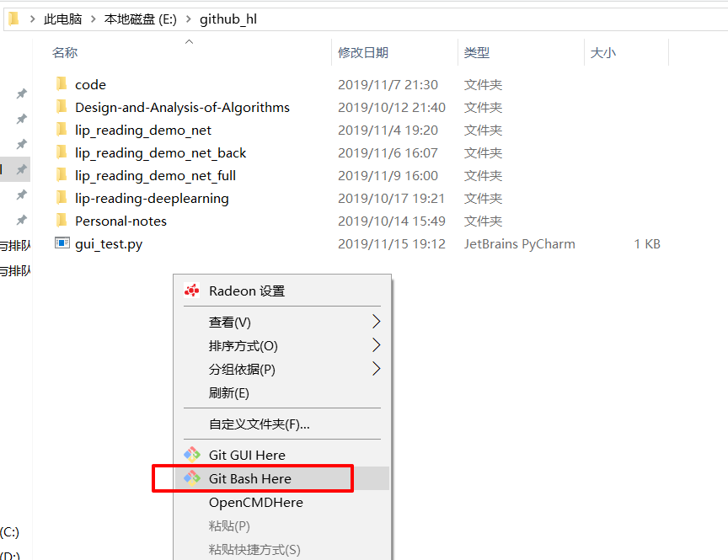Click the lip_reading_demo_net_back folder icon
This screenshot has width=728, height=560.
62,152
